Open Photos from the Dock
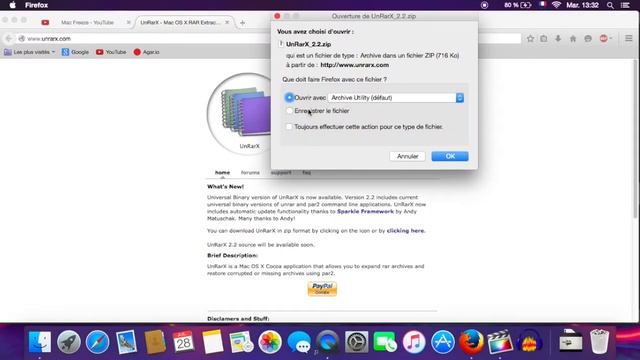This screenshot has width=640, height=360. click(270, 342)
